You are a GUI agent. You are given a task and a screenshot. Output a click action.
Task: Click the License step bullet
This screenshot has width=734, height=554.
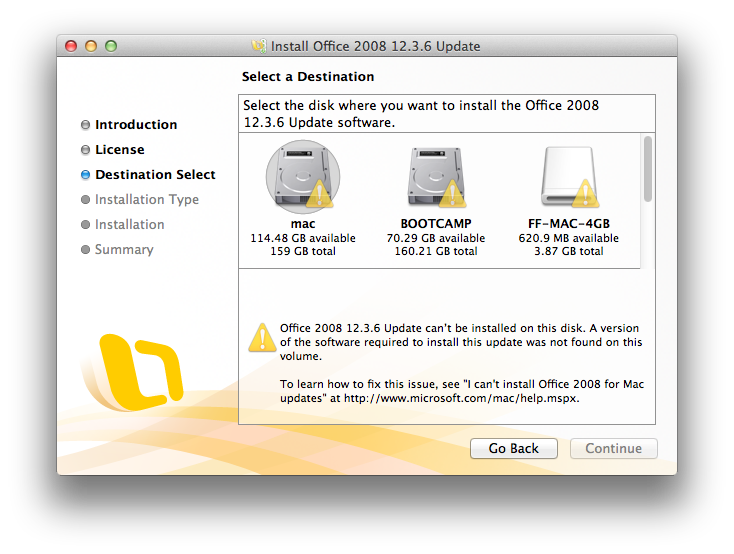coord(85,150)
